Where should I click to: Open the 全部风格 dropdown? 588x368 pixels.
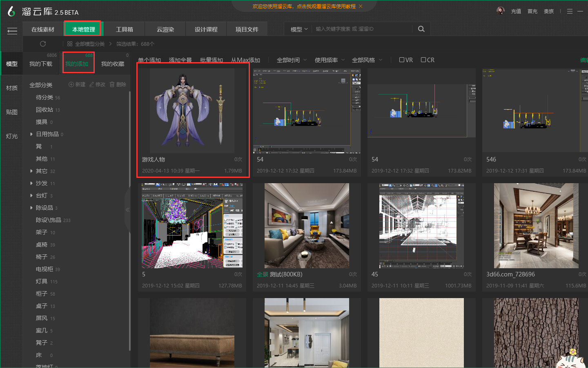(367, 60)
